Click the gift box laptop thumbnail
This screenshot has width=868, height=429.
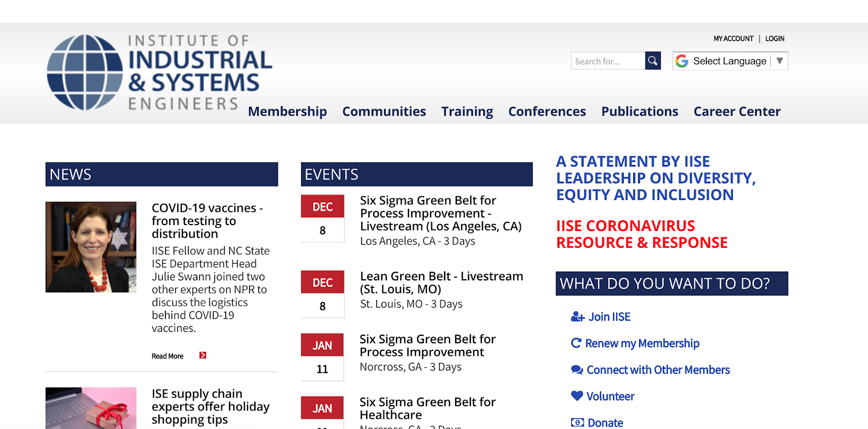pyautogui.click(x=91, y=408)
